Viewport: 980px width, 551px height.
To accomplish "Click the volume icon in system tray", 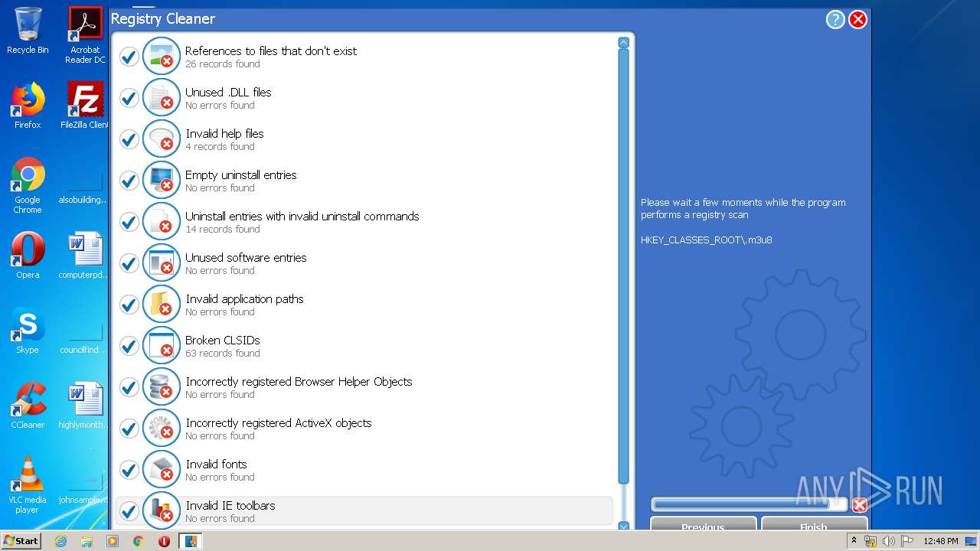I will click(x=889, y=541).
